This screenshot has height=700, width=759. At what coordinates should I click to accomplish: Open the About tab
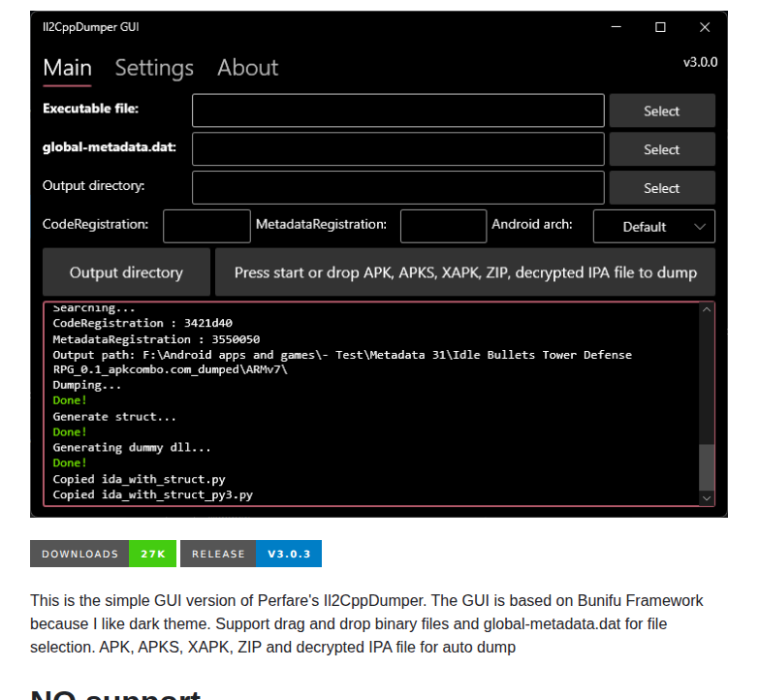[247, 68]
